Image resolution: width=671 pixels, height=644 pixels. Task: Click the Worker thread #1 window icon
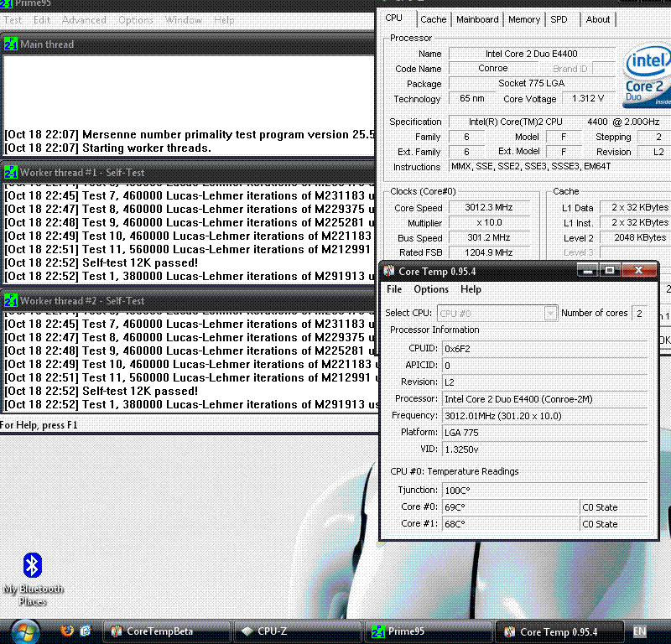coord(10,173)
